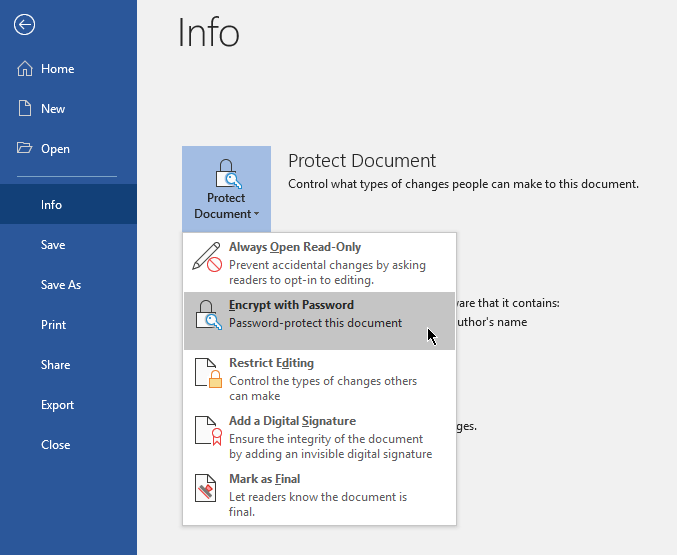Click the Home house icon in sidebar
Screen dimensions: 677x555
(x=25, y=69)
